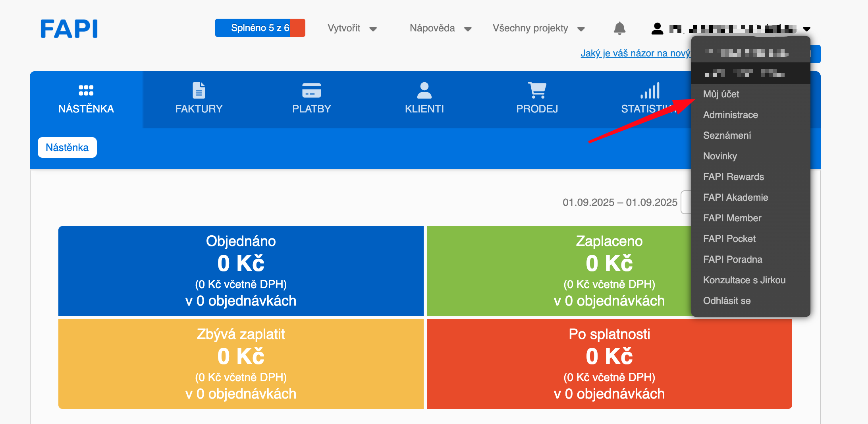This screenshot has width=868, height=424.
Task: Click the red Po splatnosti summary tile
Action: pos(610,364)
